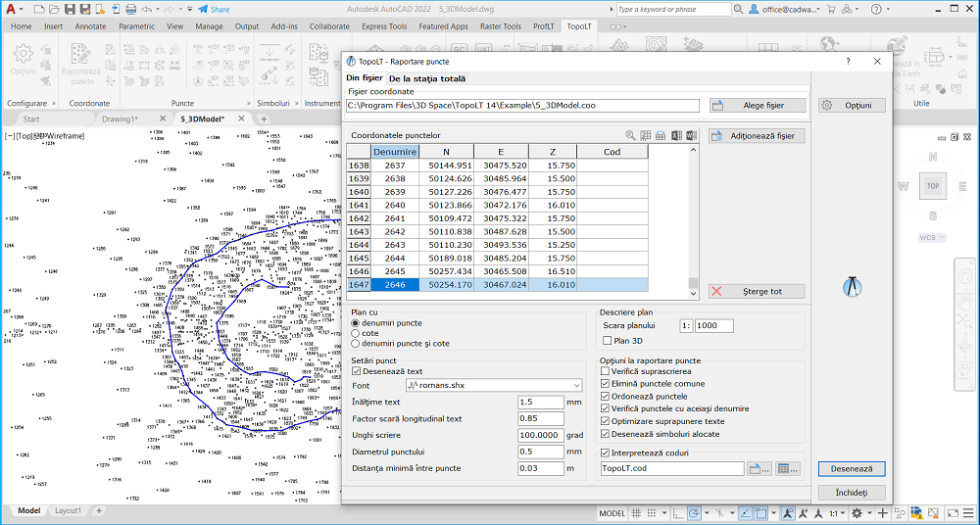Click the blue-topped table icon above coordinate table
Viewport: 980px width, 525px height.
tap(661, 135)
